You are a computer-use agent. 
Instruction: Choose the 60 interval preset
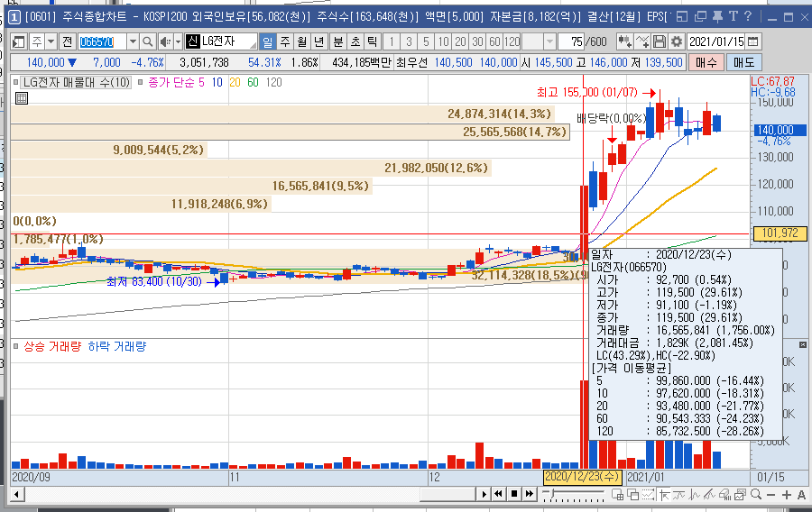tap(494, 41)
